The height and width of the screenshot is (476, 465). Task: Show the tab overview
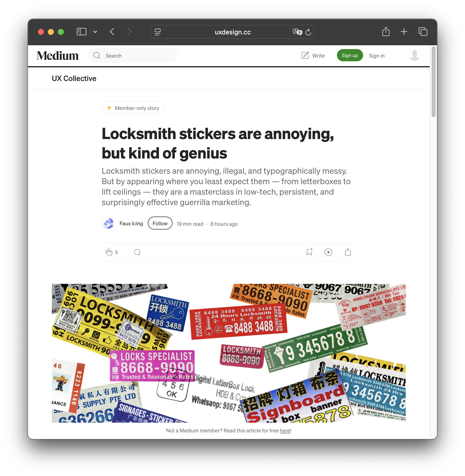click(423, 32)
